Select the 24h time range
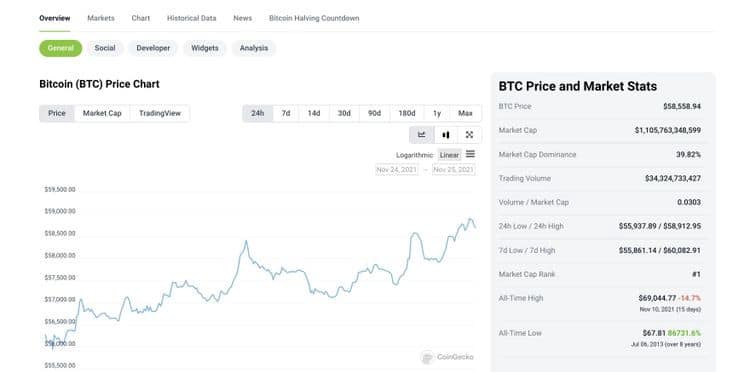Image resolution: width=750 pixels, height=372 pixels. tap(257, 113)
